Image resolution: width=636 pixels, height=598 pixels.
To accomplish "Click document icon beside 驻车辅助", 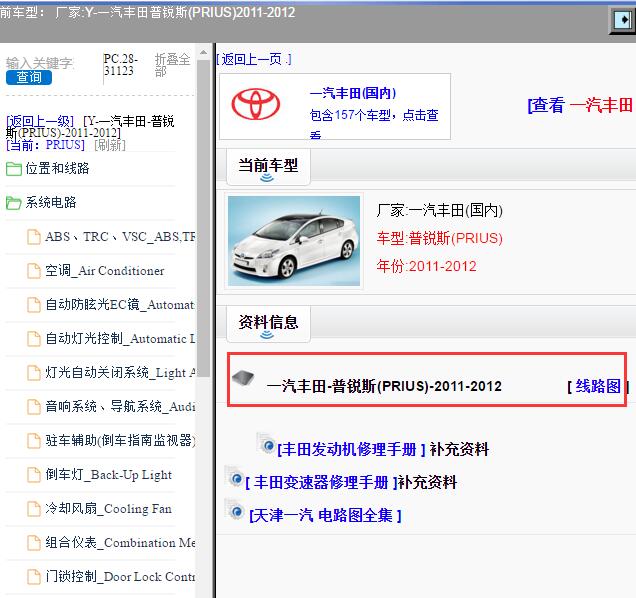I will click(34, 441).
